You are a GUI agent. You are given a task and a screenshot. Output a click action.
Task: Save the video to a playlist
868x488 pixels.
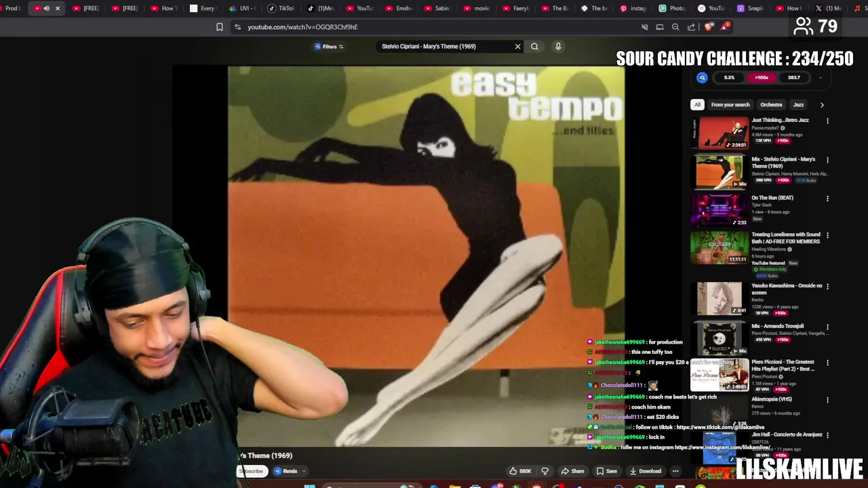click(606, 471)
